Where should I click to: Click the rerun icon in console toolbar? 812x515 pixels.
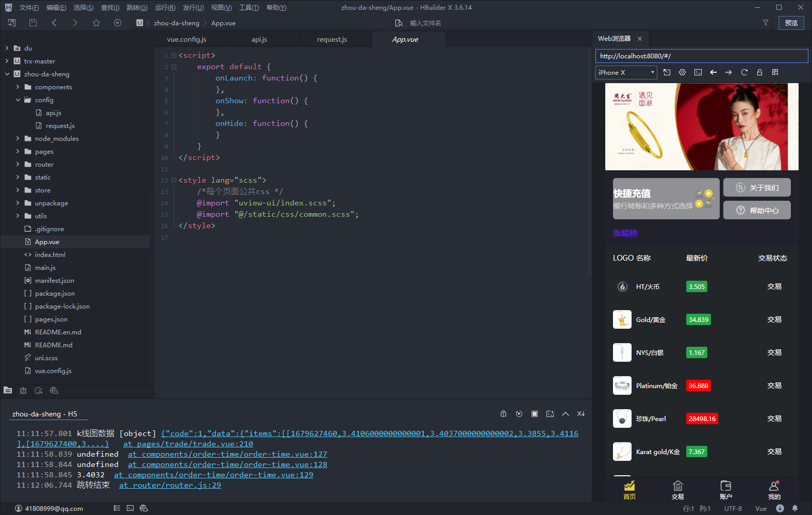(519, 414)
